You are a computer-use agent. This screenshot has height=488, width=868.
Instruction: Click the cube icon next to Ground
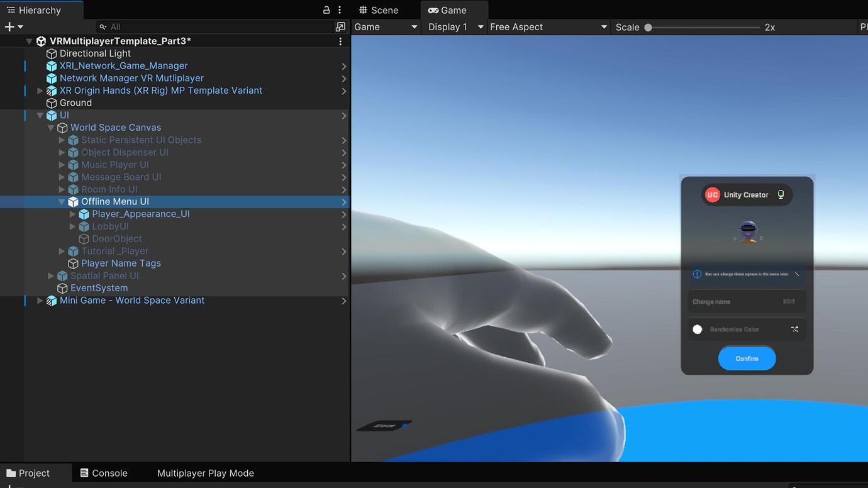(x=51, y=103)
